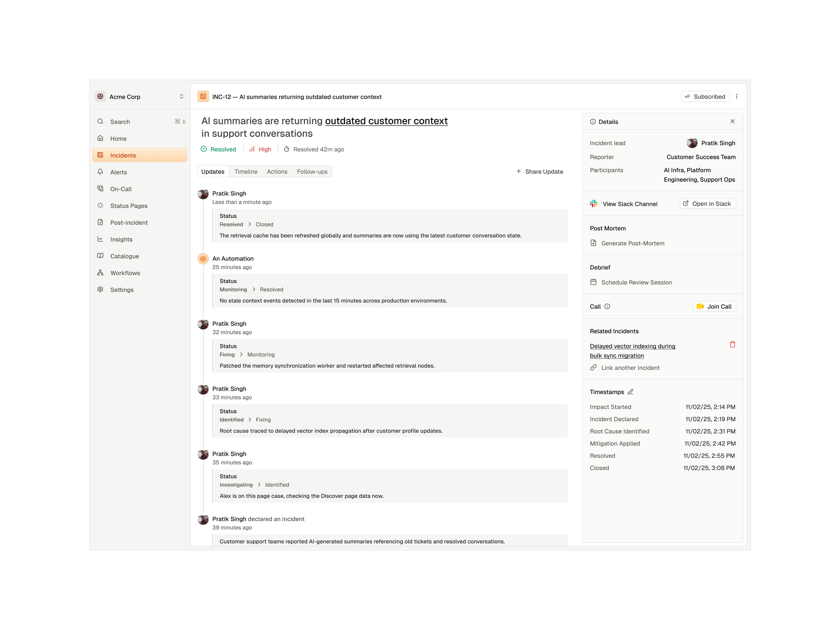This screenshot has height=630, width=840.
Task: Click Pratik Singh avatar at 35 minutes ago
Action: 203,455
